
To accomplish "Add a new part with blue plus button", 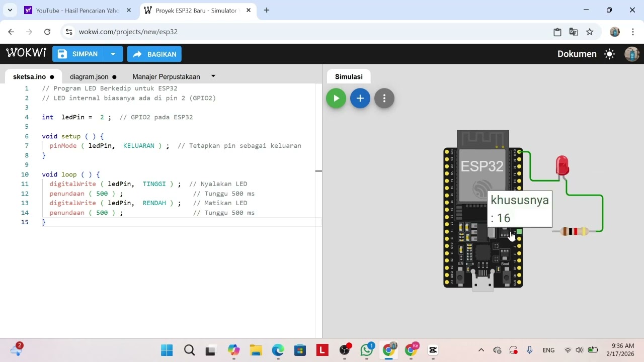I will tap(360, 99).
